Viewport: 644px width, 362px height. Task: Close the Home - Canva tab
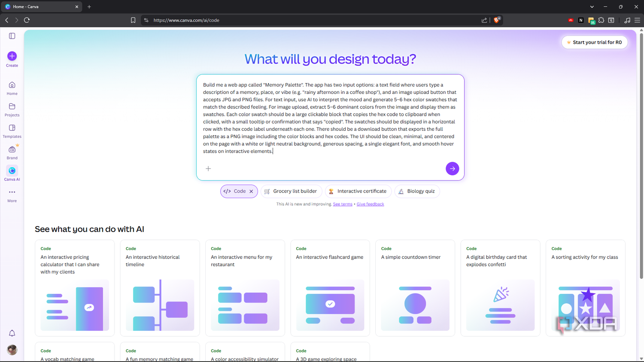tap(77, 7)
